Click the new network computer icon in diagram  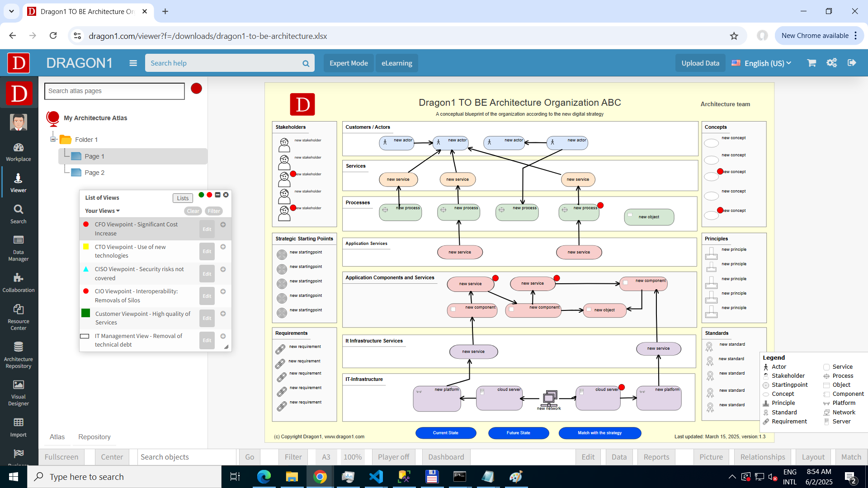point(550,397)
